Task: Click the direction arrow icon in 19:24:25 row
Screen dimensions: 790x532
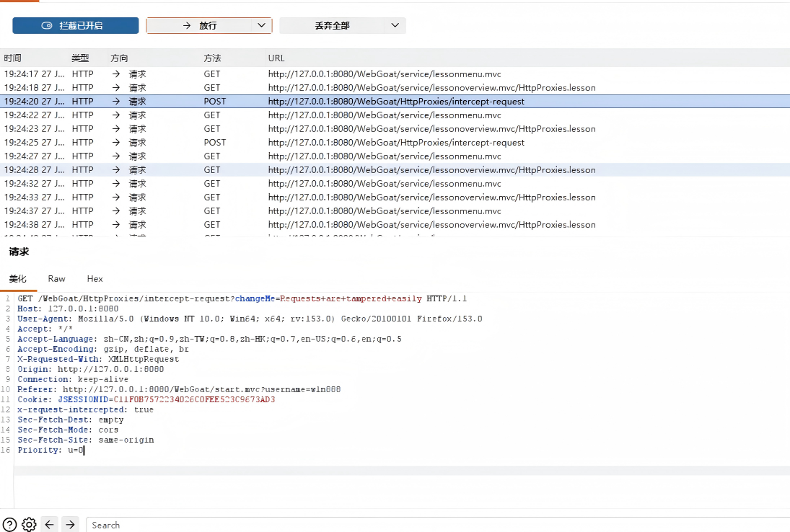Action: (116, 143)
